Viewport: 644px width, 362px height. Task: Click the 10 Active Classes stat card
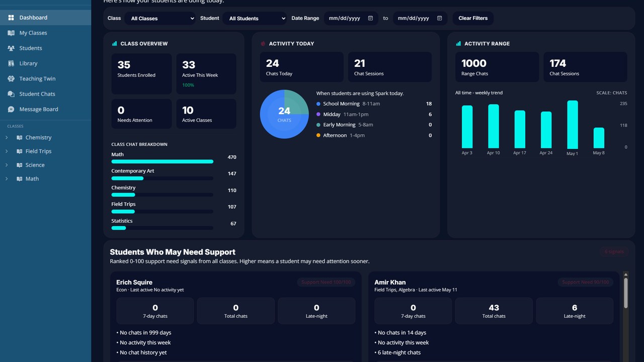click(206, 114)
